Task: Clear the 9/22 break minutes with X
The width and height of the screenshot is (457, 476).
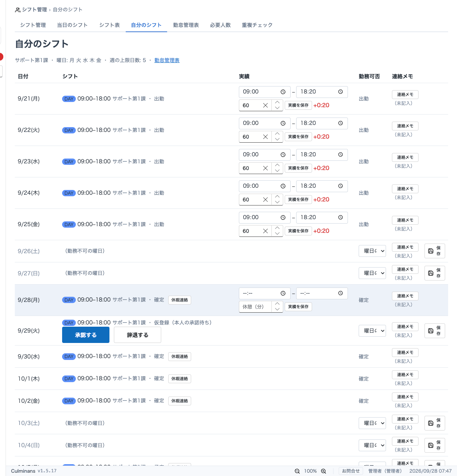Action: point(265,137)
